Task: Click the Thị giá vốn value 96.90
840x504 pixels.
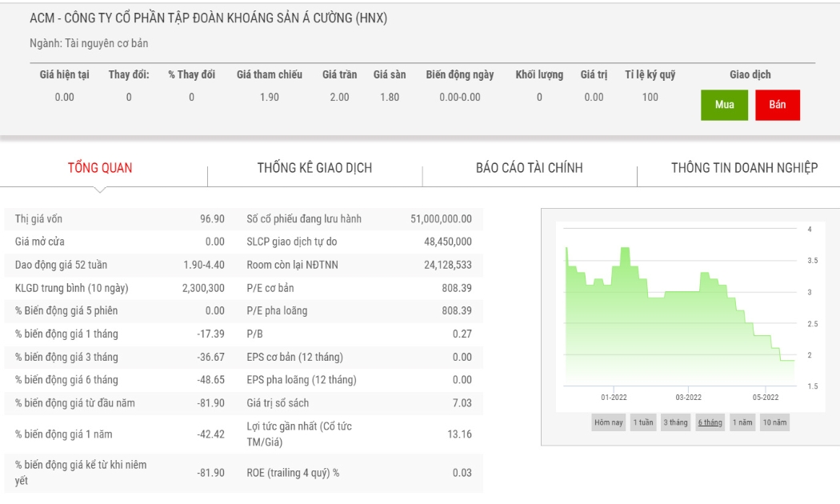Action: point(212,219)
